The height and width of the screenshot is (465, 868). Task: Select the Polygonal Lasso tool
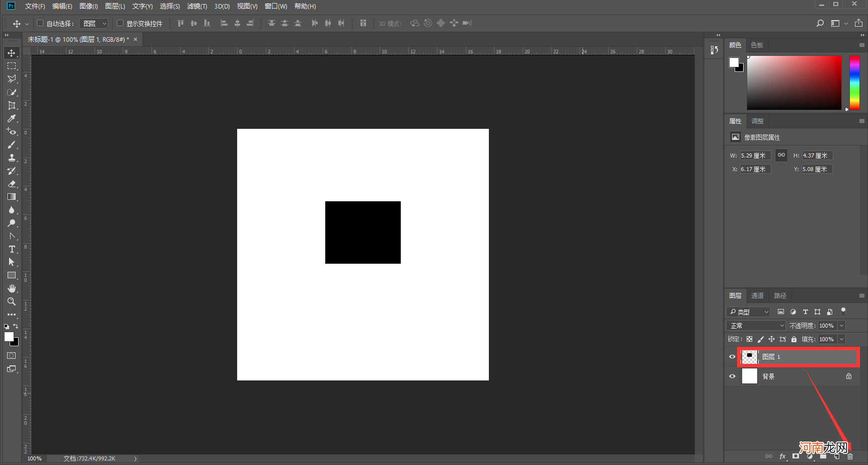(12, 79)
